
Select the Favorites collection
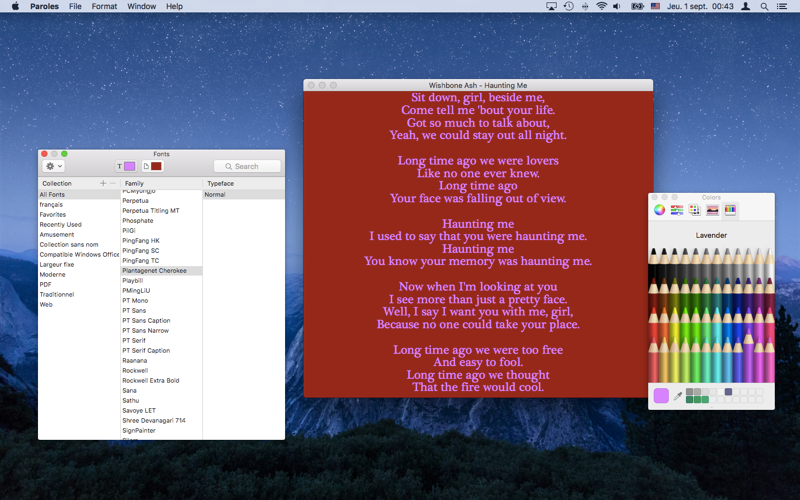pyautogui.click(x=79, y=214)
